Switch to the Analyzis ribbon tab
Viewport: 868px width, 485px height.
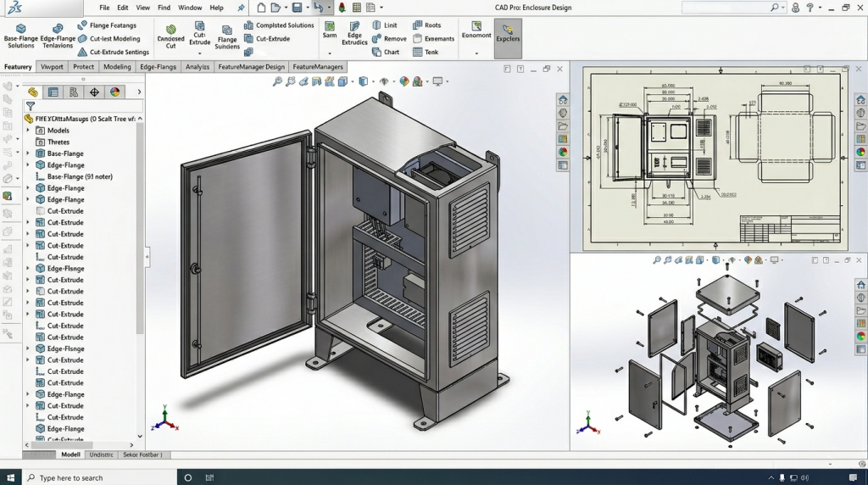(x=197, y=66)
